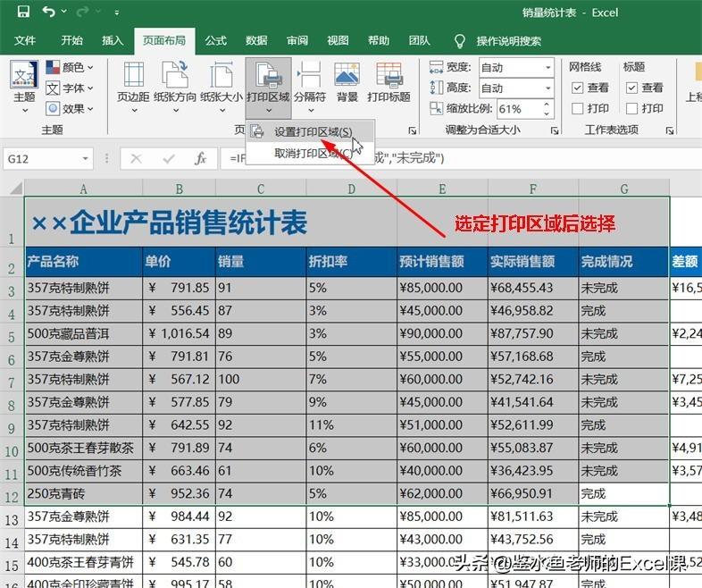Open the 团队 tab
This screenshot has height=588, width=702.
420,41
